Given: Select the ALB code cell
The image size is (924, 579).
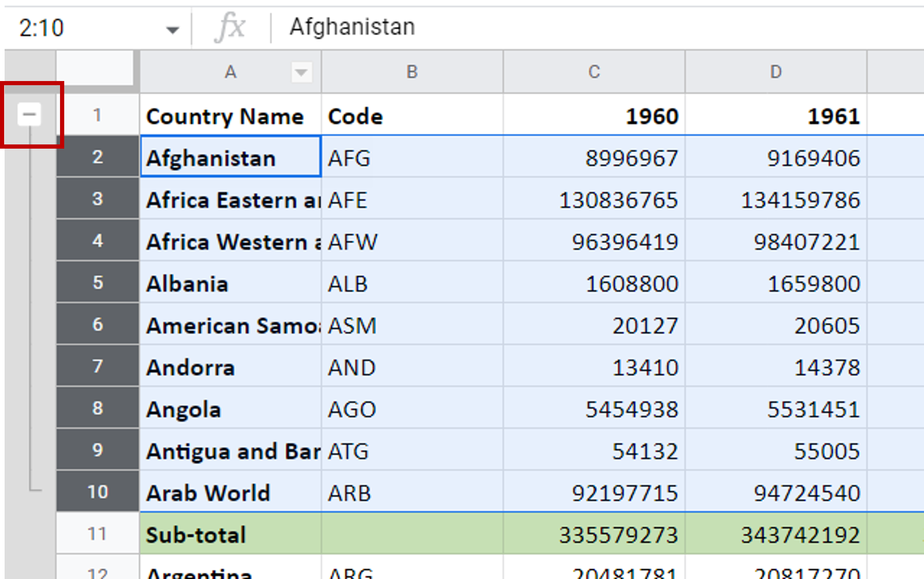Looking at the screenshot, I should tap(412, 282).
